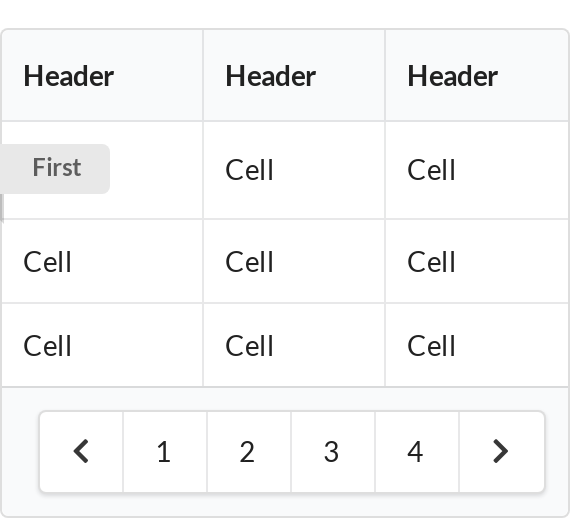
Task: Click the first column Header
Action: (69, 76)
